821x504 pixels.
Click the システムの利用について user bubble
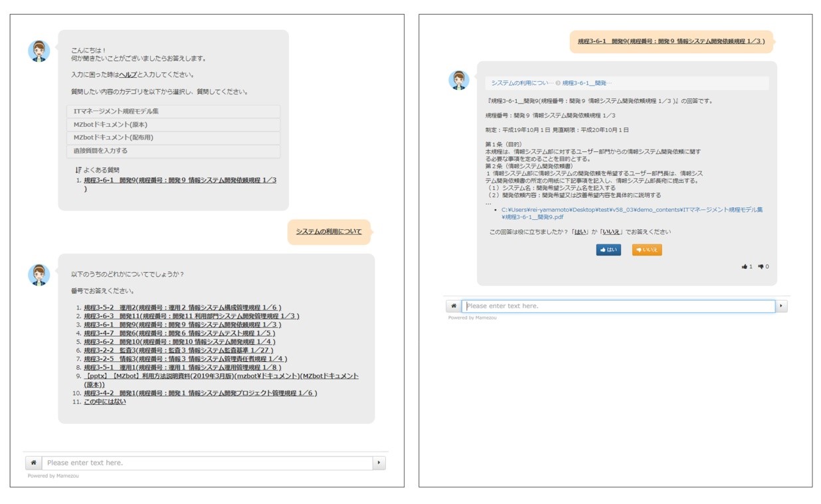point(329,232)
